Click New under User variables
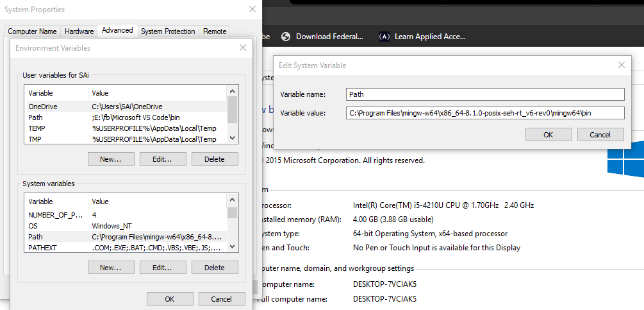 [x=111, y=159]
